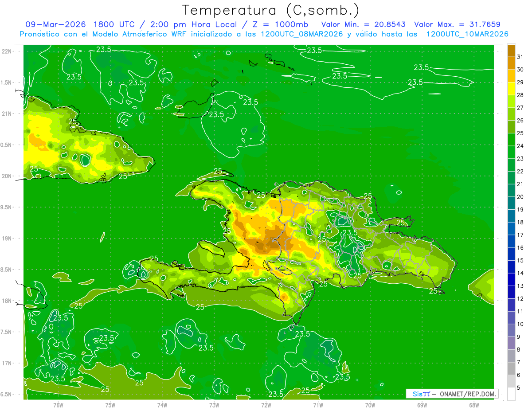Image resolution: width=532 pixels, height=411 pixels.
Task: Click the '75W' longitude axis label
Action: point(110,404)
